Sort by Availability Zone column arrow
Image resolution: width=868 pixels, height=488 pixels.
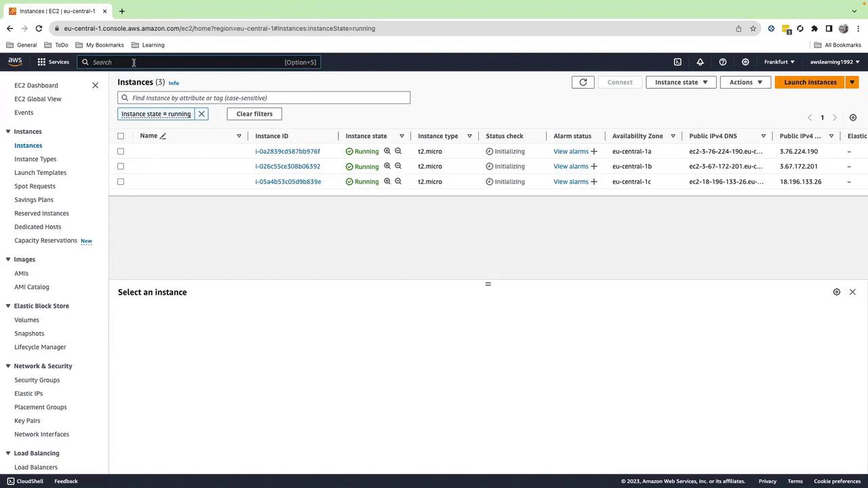673,136
